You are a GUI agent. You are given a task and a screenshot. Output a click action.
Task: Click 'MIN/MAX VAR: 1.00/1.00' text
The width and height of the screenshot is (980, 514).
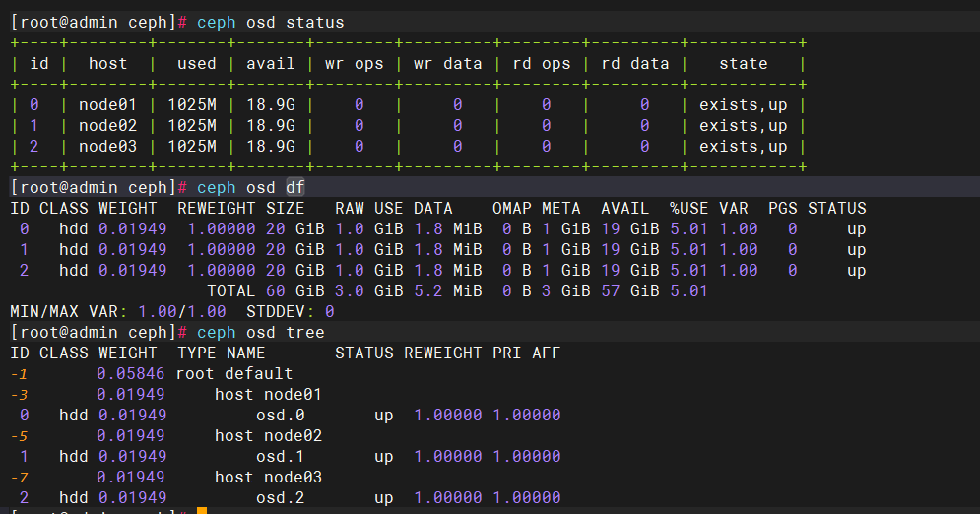118,311
